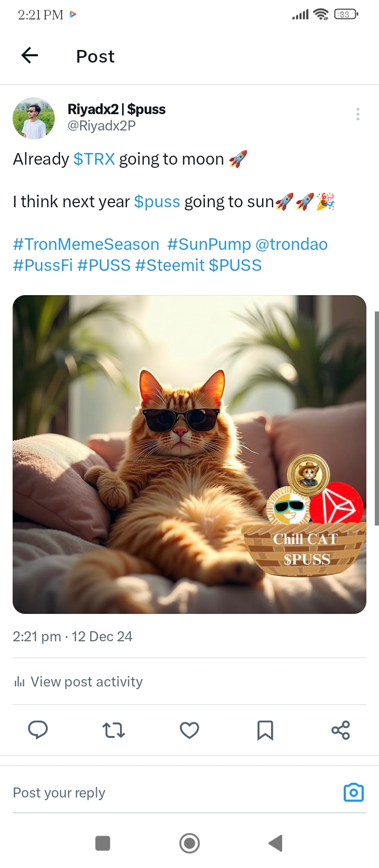Open the #Steemit hashtag

[x=170, y=265]
